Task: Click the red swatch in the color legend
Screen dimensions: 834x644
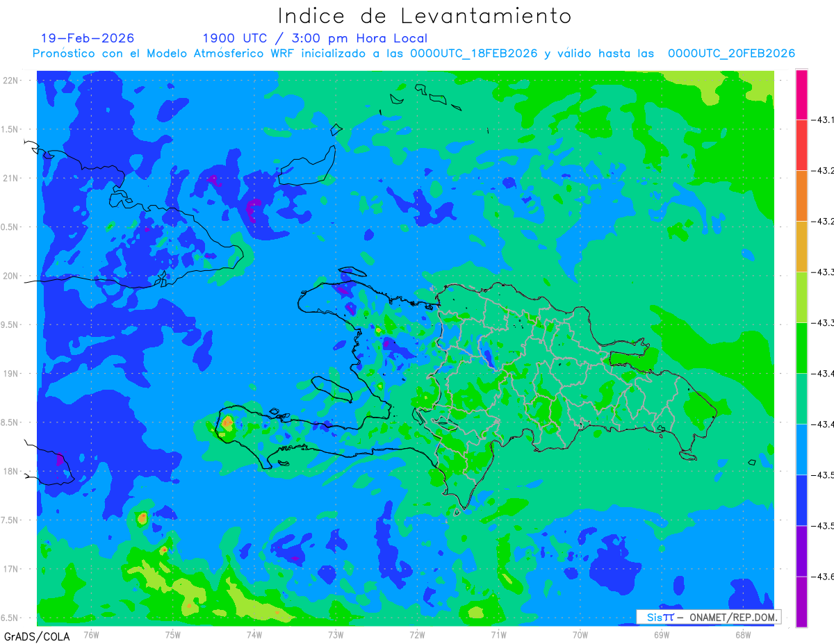Action: click(801, 145)
